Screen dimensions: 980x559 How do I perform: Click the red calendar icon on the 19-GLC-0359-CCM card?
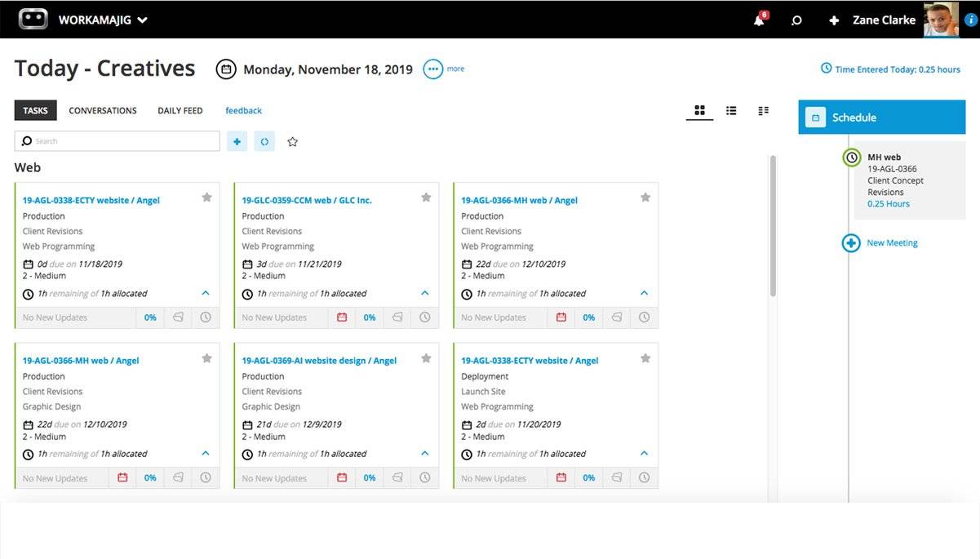coord(342,317)
